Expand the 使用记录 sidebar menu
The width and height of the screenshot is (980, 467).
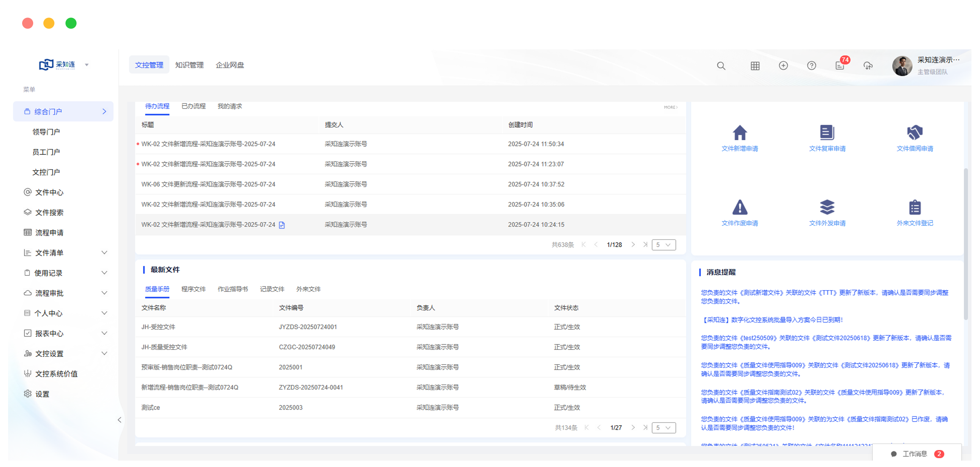click(104, 273)
